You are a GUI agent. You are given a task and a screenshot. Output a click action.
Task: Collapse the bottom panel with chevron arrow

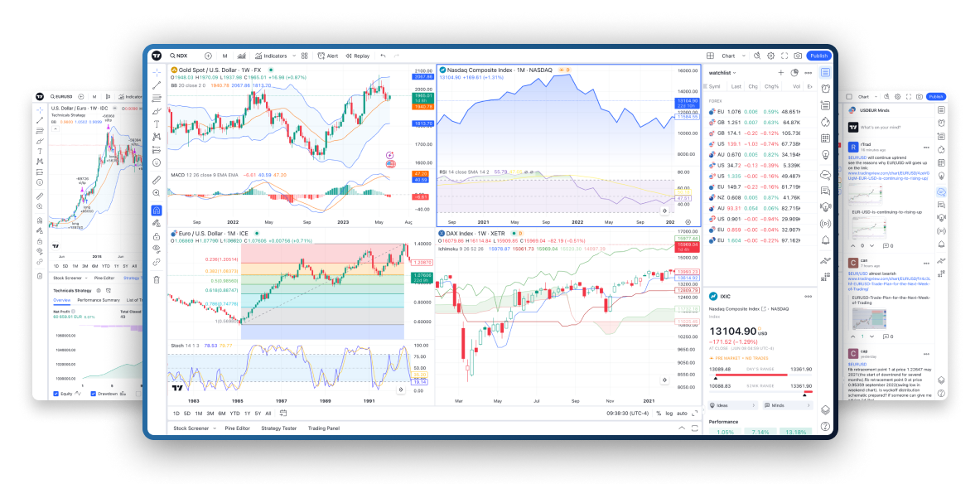(682, 428)
